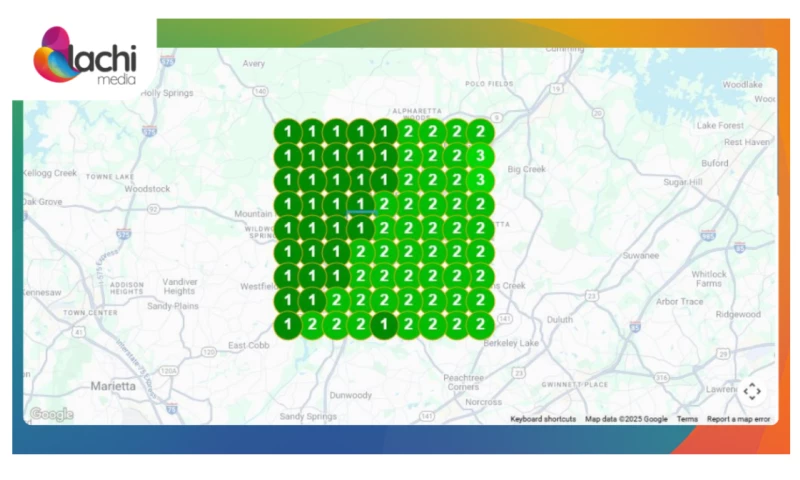Click the route 120A highway shield

pyautogui.click(x=168, y=371)
